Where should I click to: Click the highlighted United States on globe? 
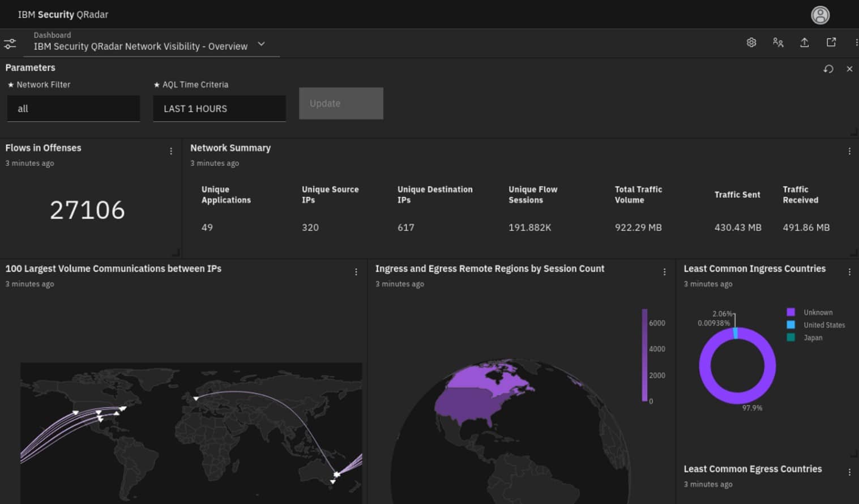click(x=470, y=403)
